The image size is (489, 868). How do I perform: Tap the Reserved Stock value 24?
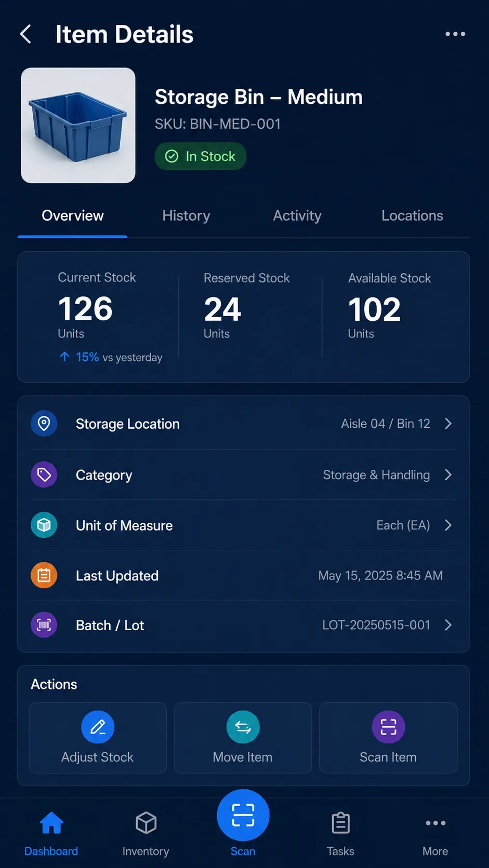[222, 309]
